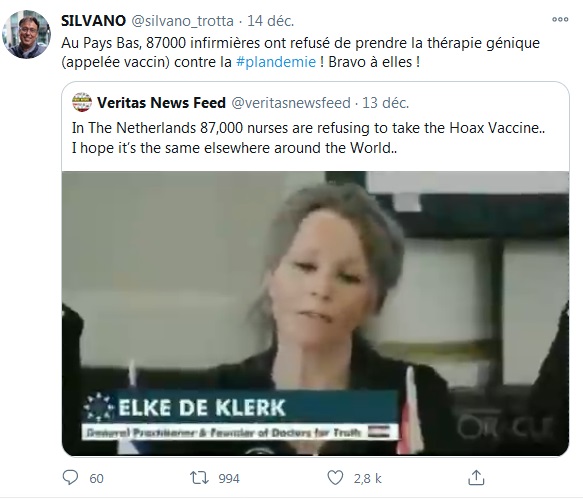Click the @veritasnewsfeed handle
Screen dimensions: 583x499
pos(291,103)
